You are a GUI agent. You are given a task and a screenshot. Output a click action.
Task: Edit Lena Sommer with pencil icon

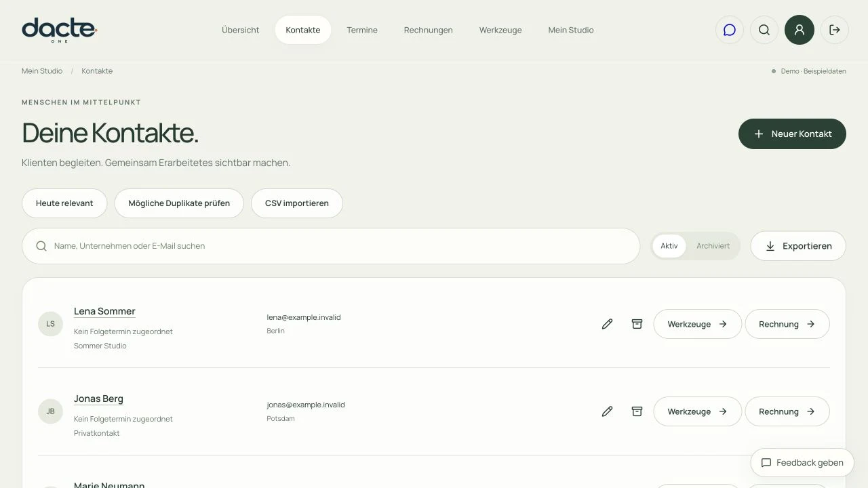tap(607, 324)
